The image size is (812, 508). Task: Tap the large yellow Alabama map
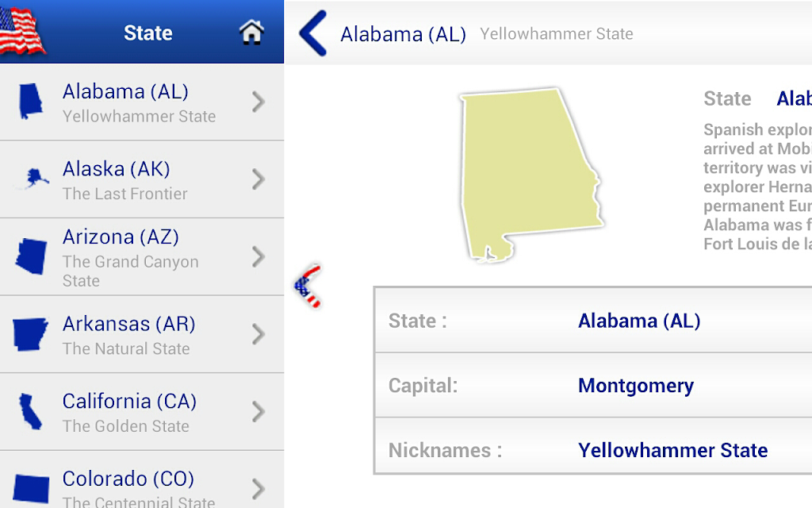(x=532, y=175)
